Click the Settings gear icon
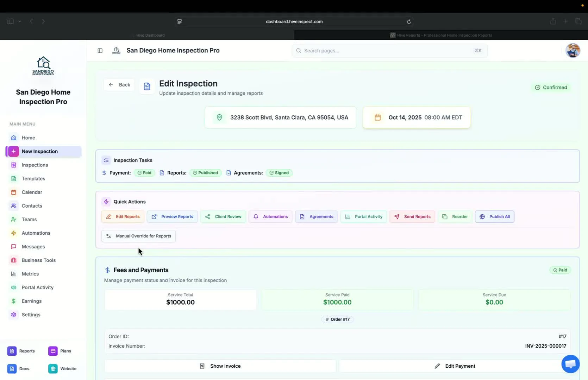 click(x=13, y=315)
